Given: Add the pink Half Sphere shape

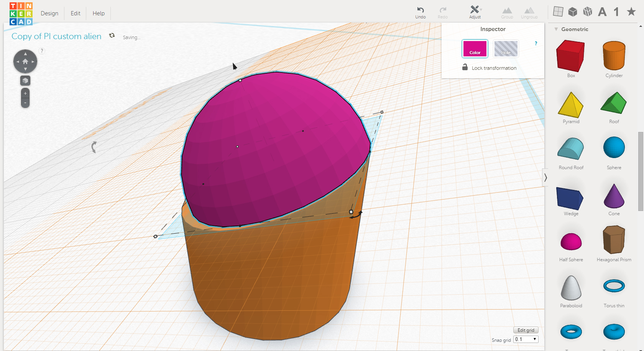Looking at the screenshot, I should [x=571, y=241].
